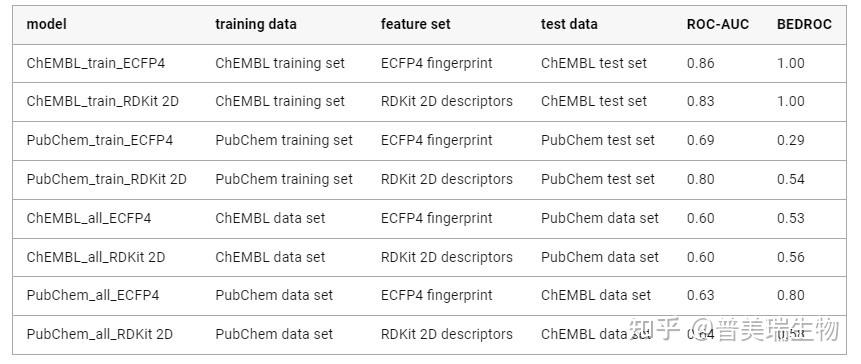Screen dimensions: 861x364
Task: Select the 0.54 BEDROC value
Action: (791, 180)
